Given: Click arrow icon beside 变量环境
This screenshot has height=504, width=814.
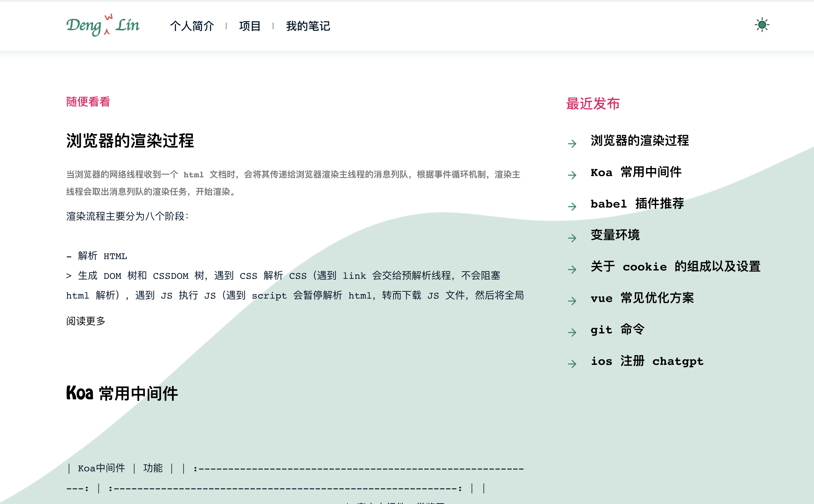Looking at the screenshot, I should (x=572, y=238).
